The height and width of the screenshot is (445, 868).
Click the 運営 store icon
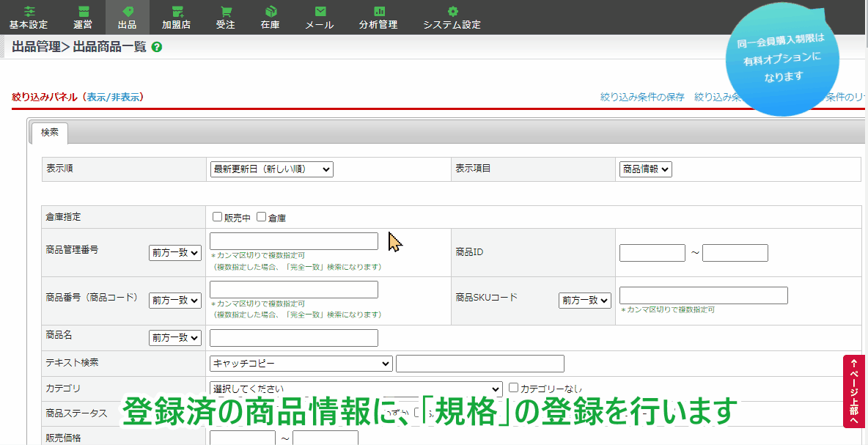pyautogui.click(x=83, y=12)
